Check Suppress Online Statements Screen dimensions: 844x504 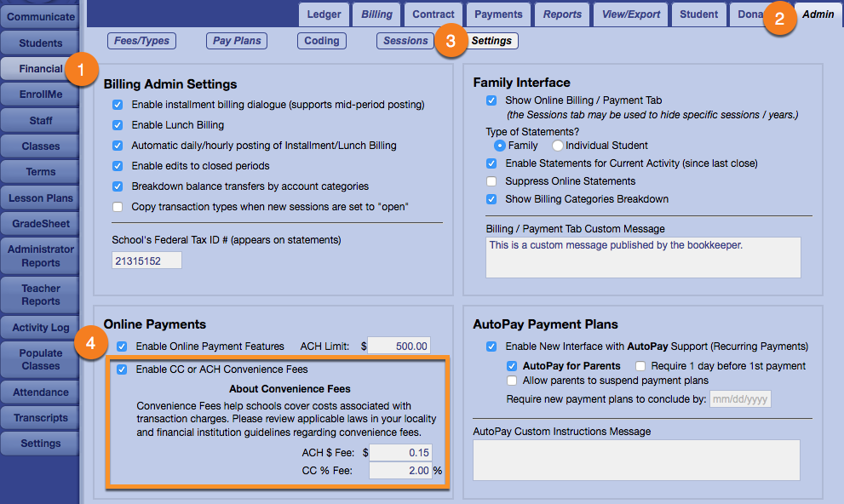pyautogui.click(x=491, y=181)
